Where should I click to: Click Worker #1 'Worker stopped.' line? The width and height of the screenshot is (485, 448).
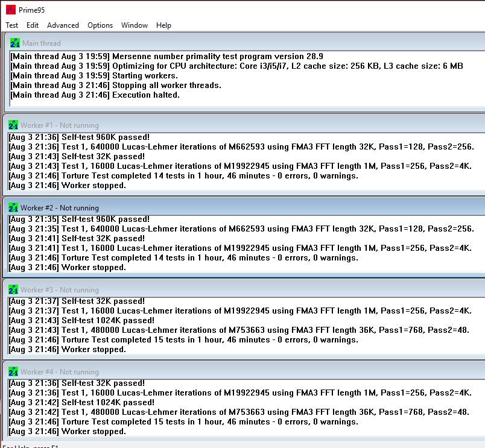click(x=67, y=185)
